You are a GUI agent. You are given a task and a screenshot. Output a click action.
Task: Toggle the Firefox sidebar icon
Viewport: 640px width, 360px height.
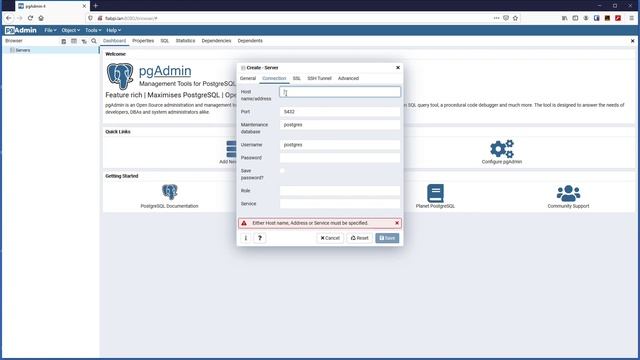click(575, 18)
